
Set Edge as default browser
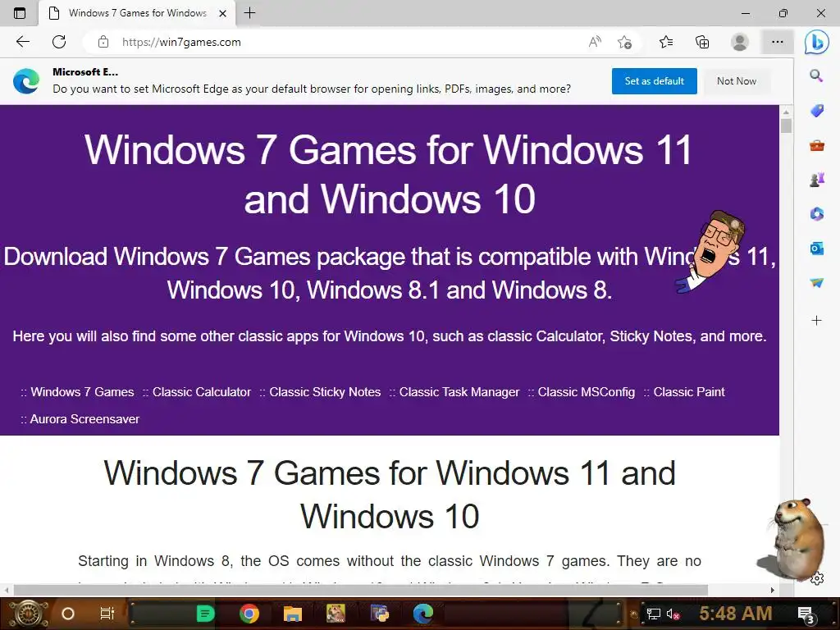pos(654,81)
